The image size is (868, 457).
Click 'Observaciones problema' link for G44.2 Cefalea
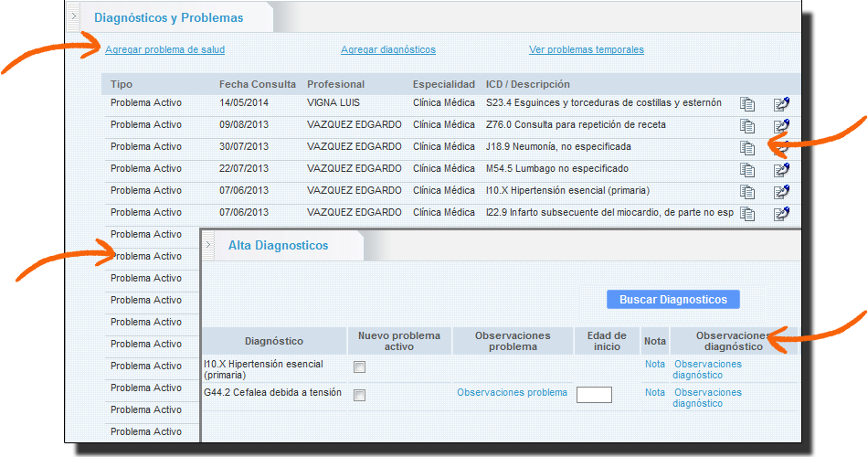[512, 393]
